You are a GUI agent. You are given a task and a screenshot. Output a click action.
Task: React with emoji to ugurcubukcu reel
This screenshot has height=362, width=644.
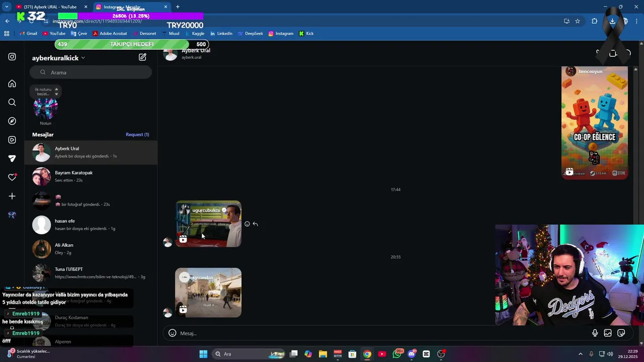247,224
